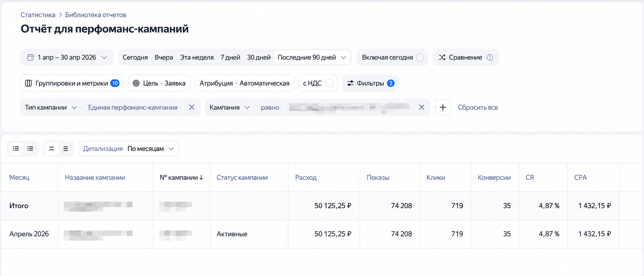Open the date range dropdown 1 апр – 30 апр 2026

point(67,57)
